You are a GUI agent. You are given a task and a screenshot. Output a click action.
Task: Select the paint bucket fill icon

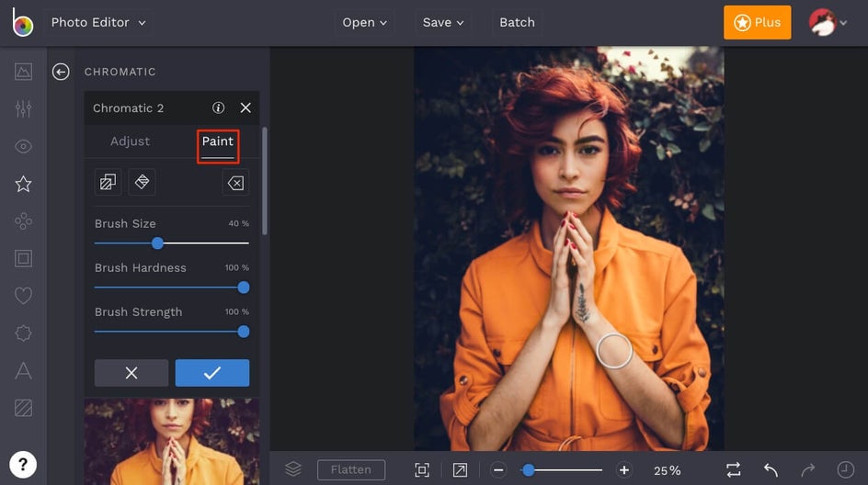pyautogui.click(x=142, y=182)
